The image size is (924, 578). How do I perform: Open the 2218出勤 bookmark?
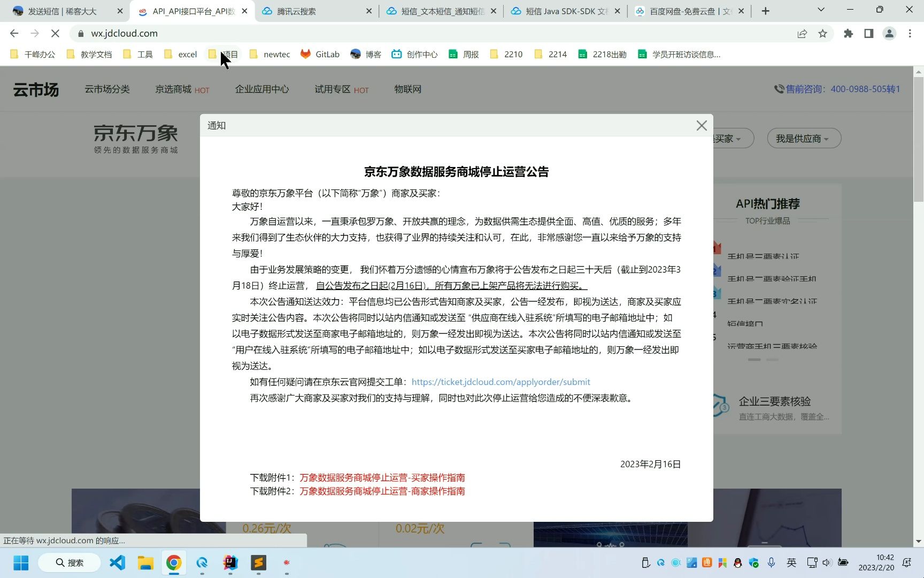point(602,54)
